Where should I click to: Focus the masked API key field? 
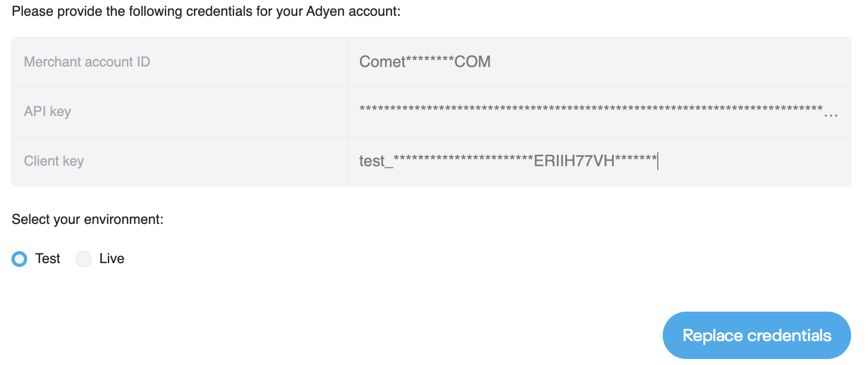(x=598, y=112)
